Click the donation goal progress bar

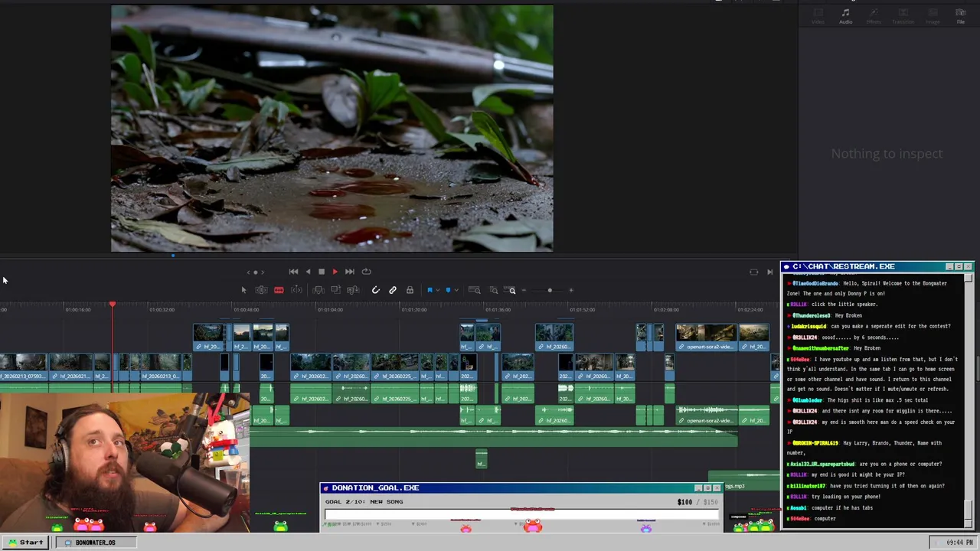521,514
